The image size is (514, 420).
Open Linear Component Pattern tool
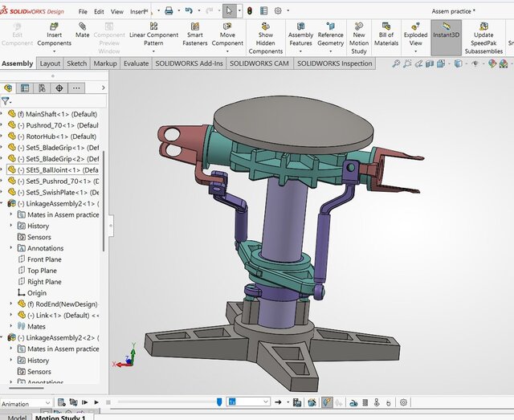click(153, 35)
